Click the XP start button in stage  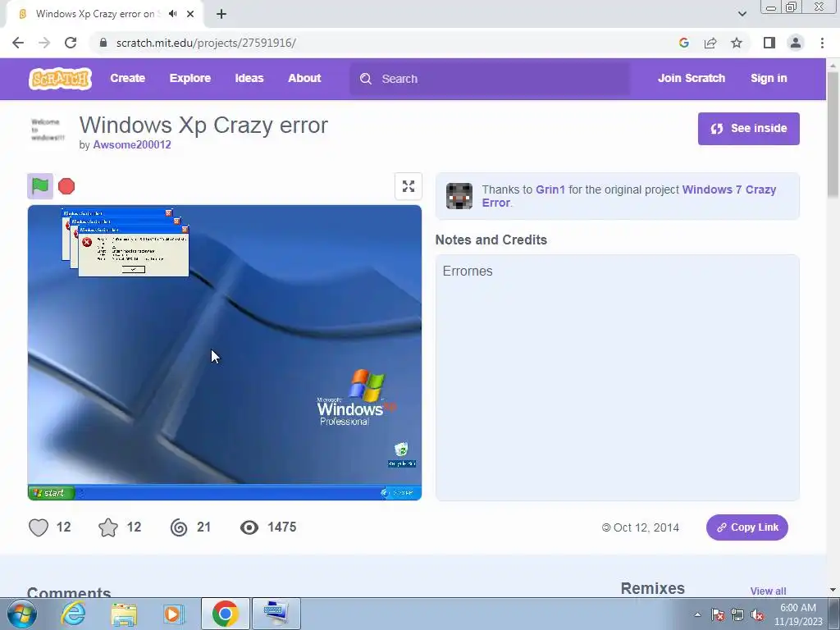(52, 493)
